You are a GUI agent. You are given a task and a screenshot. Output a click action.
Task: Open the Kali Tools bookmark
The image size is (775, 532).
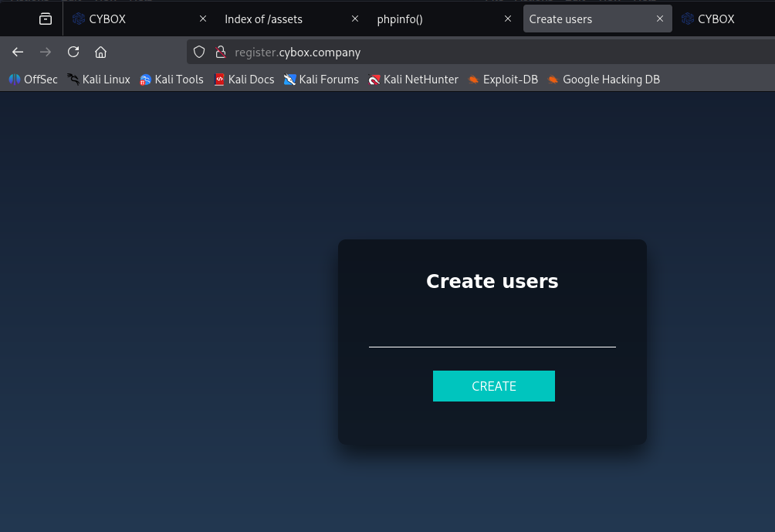click(x=171, y=79)
